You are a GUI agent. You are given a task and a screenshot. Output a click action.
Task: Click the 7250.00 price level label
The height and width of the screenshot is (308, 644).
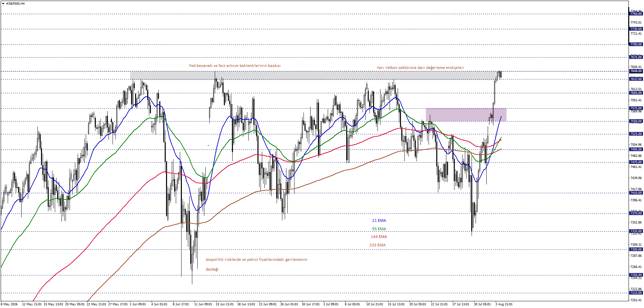click(x=636, y=275)
